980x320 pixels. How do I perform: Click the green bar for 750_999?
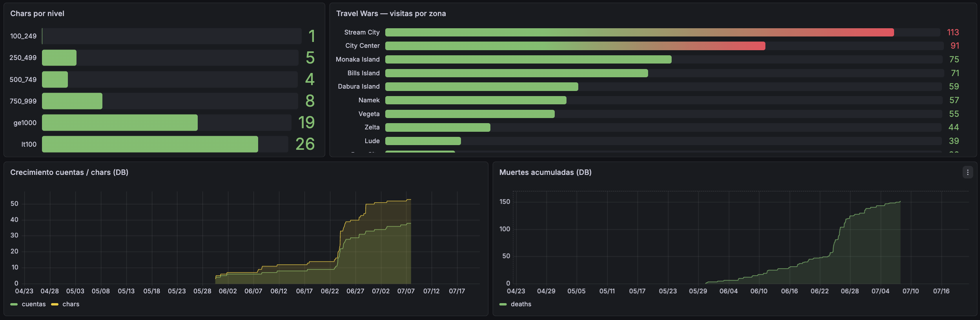tap(72, 101)
